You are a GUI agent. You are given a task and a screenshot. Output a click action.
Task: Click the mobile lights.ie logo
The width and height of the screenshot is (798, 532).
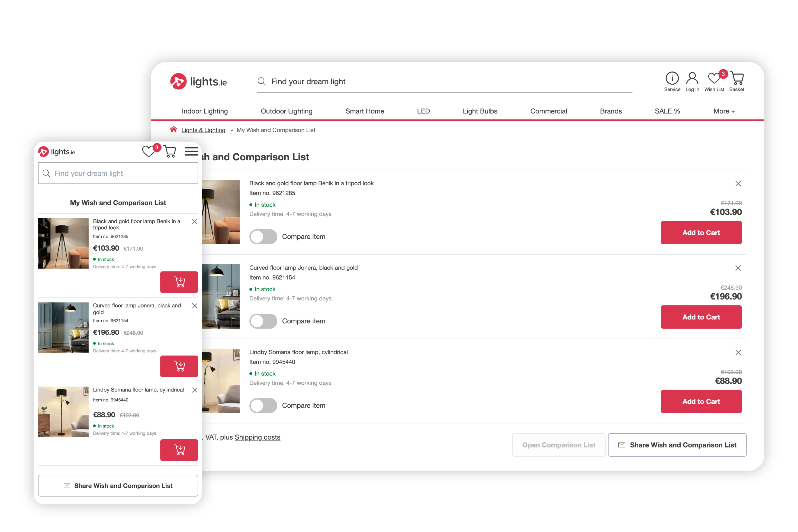57,152
